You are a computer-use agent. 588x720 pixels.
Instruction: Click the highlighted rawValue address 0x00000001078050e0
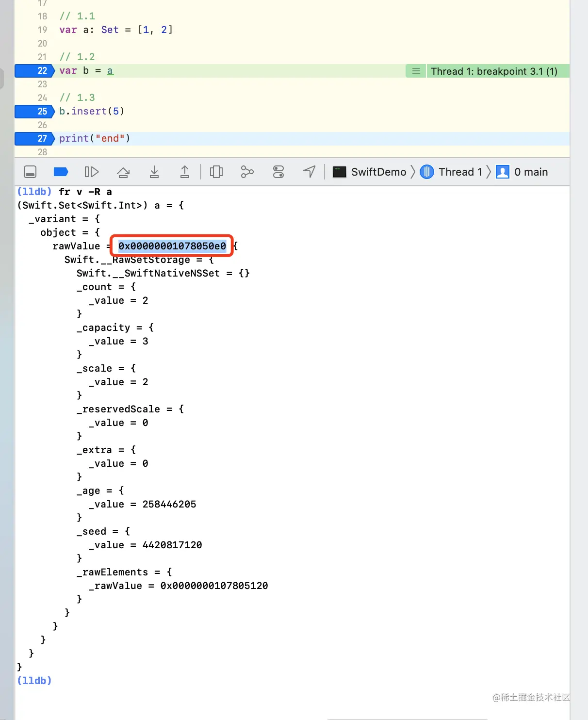point(172,246)
